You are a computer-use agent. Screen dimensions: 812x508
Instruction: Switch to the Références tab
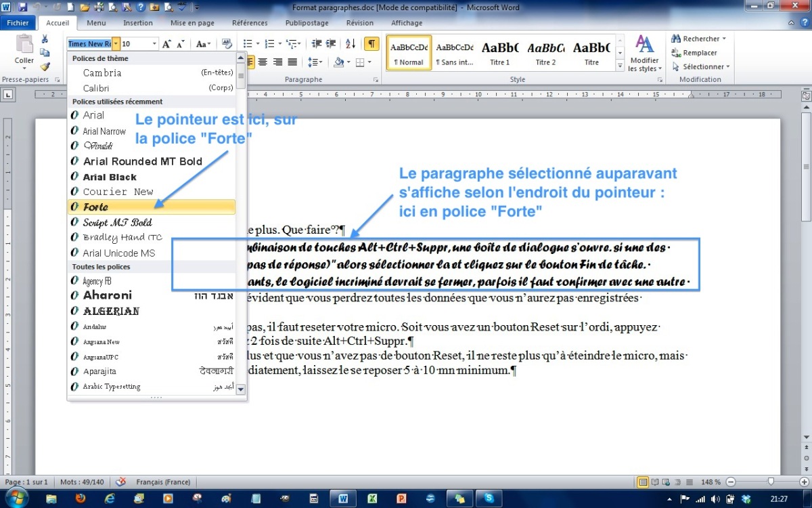coord(250,23)
